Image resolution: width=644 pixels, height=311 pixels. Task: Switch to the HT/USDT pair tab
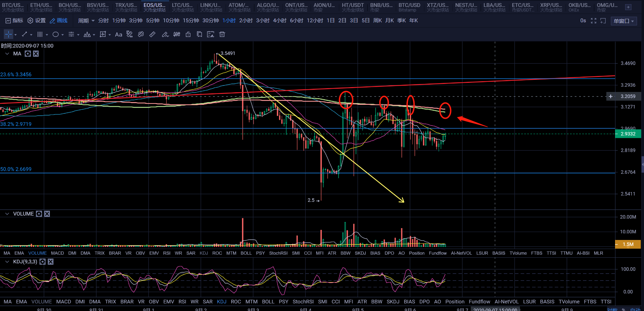[x=353, y=7]
